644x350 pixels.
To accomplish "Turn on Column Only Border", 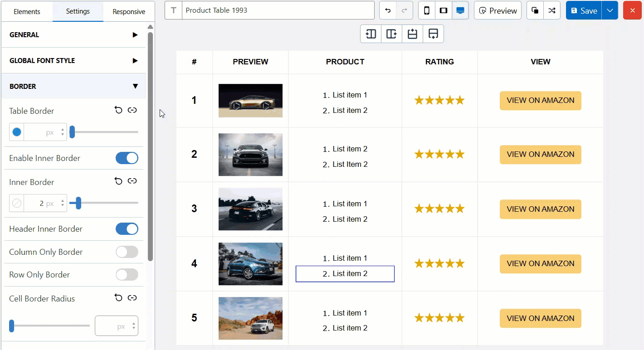I will click(127, 252).
